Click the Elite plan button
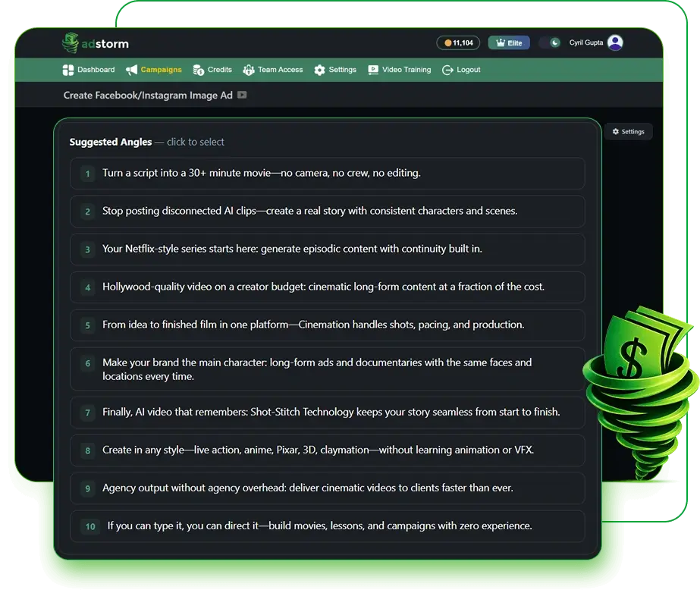700x593 pixels. pyautogui.click(x=509, y=43)
